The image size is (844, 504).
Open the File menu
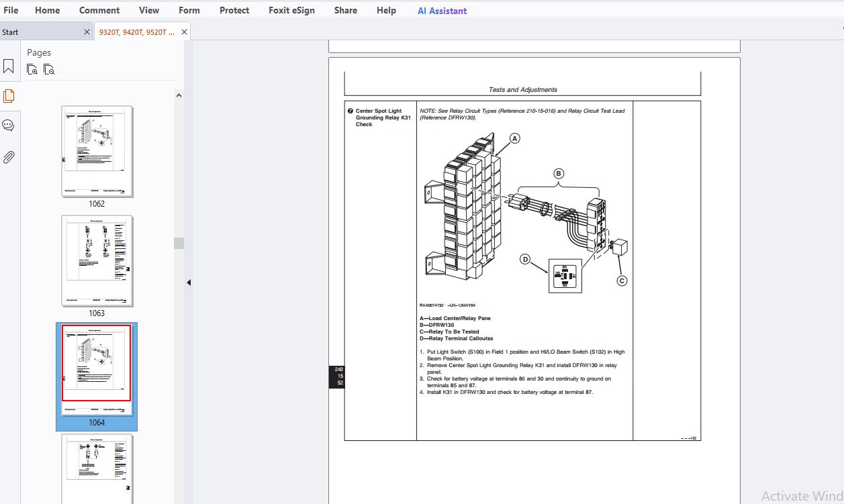click(11, 10)
